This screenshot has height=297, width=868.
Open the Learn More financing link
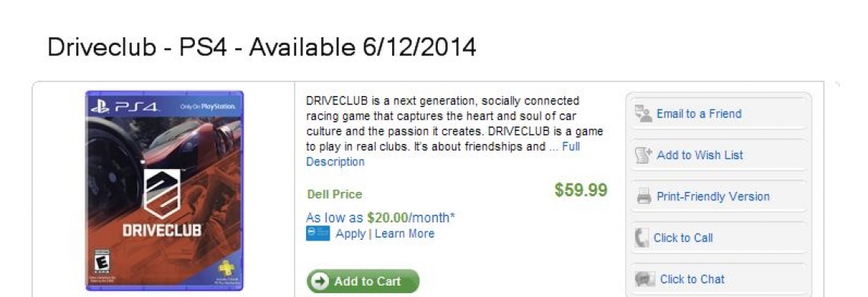(404, 234)
